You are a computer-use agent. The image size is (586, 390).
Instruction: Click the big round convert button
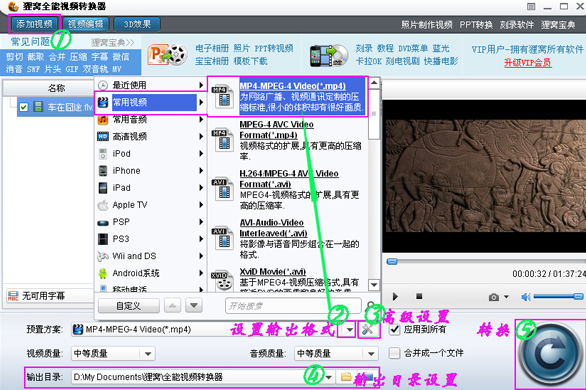pyautogui.click(x=550, y=354)
